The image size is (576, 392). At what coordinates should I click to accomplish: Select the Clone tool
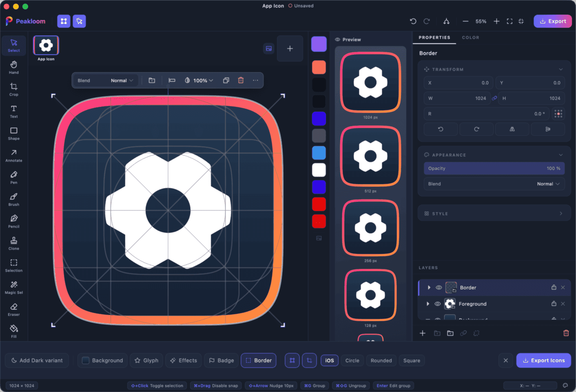(14, 244)
